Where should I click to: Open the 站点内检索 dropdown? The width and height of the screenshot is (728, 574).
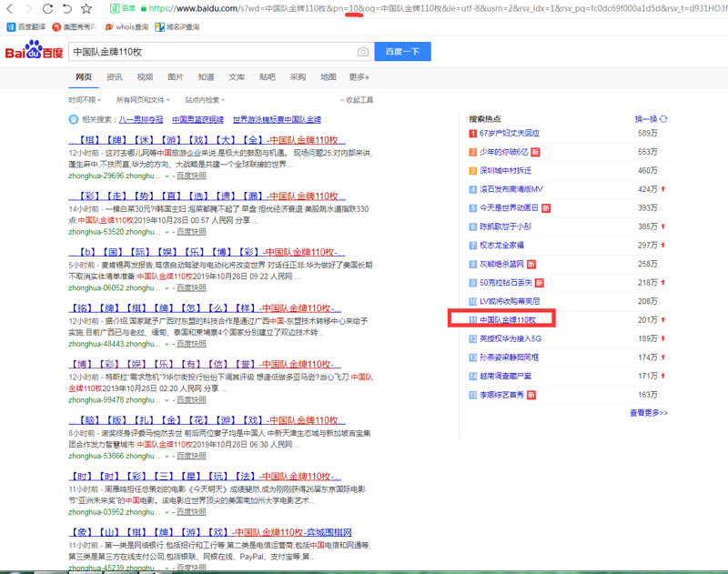click(205, 100)
